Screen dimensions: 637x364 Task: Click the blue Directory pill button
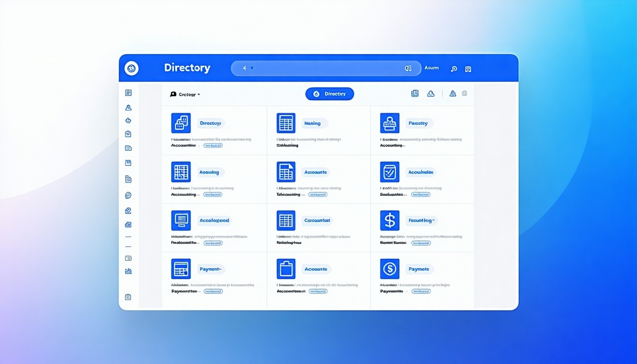pos(329,94)
